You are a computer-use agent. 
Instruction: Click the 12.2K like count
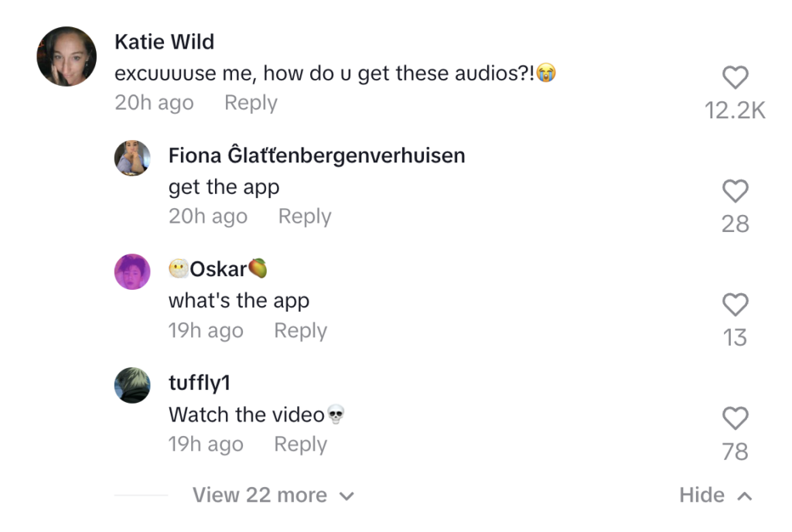coord(735,111)
